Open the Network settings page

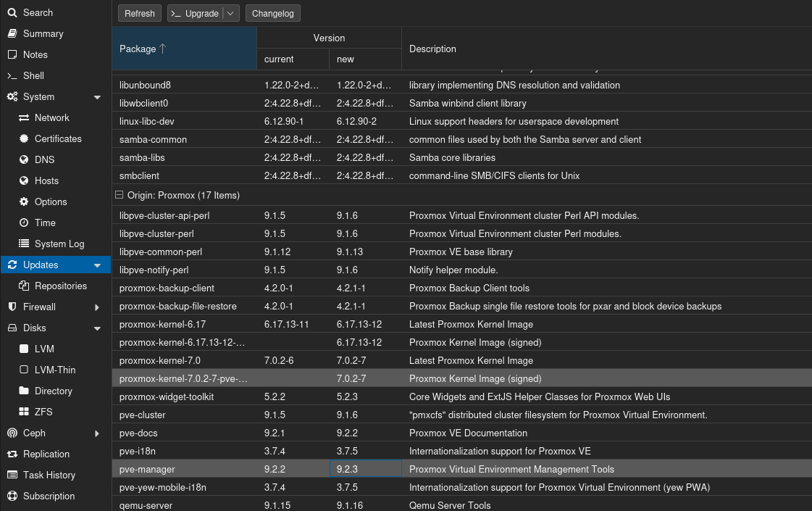click(x=51, y=117)
